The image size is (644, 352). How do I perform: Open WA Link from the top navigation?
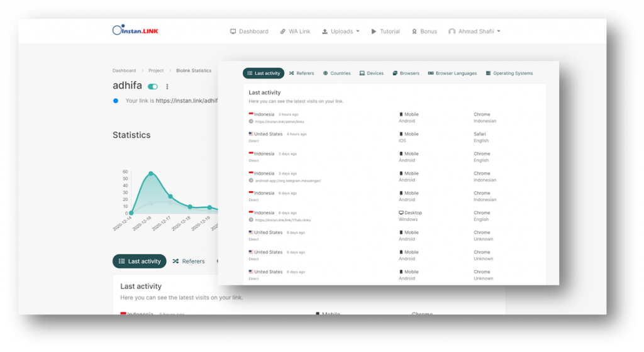click(295, 31)
